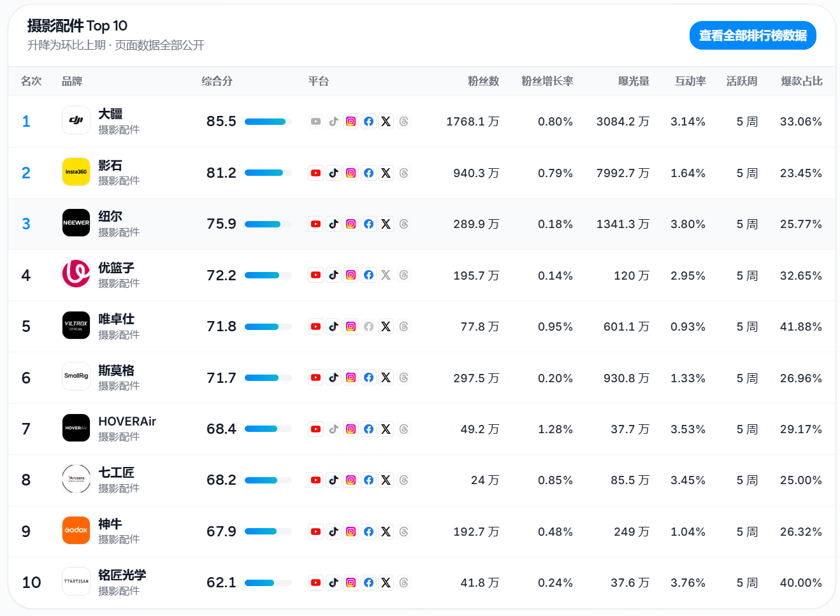Click the 纽尔 NEEWER brand logo
Viewport: 840px width, 616px height.
76,223
